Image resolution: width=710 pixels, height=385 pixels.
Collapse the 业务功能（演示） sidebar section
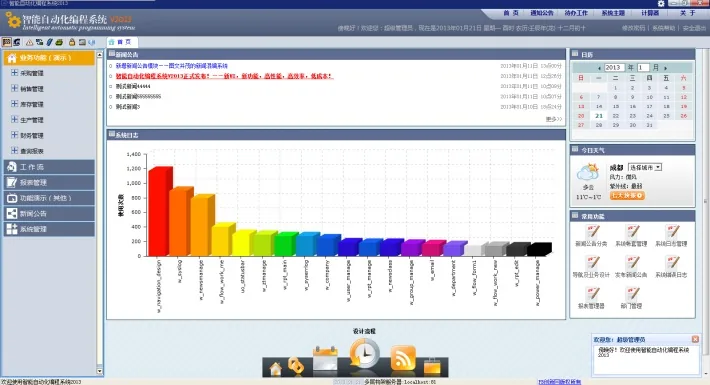click(49, 58)
